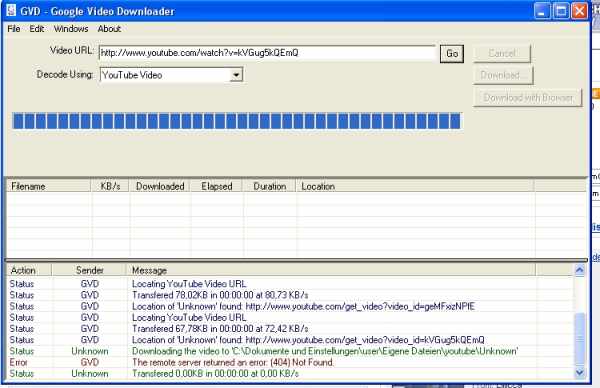Image resolution: width=600 pixels, height=388 pixels.
Task: Open the Edit menu
Action: coord(37,29)
